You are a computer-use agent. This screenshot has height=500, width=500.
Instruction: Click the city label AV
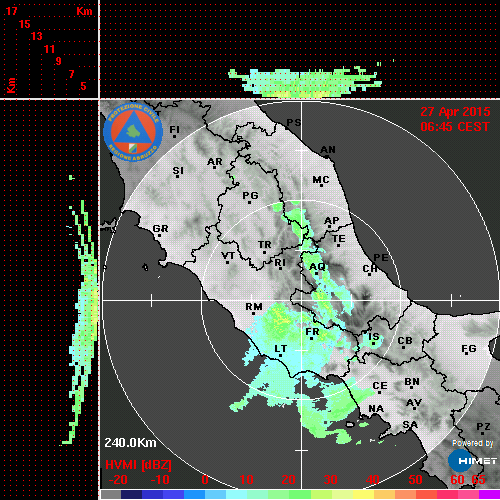414,403
